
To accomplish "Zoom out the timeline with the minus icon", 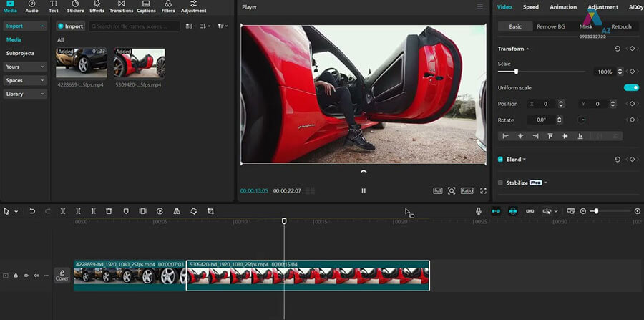I will [582, 211].
